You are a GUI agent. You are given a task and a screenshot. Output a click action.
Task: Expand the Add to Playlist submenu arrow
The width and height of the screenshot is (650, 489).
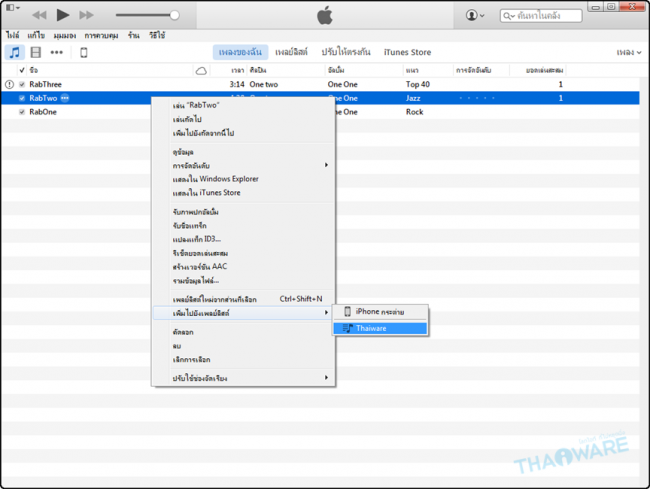[x=326, y=312]
